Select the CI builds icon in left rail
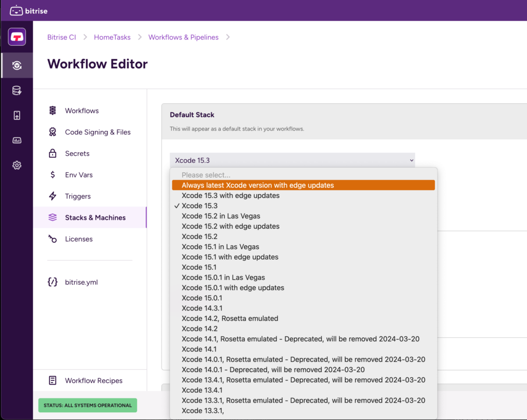Viewport: 527px width, 420px height. click(x=17, y=65)
